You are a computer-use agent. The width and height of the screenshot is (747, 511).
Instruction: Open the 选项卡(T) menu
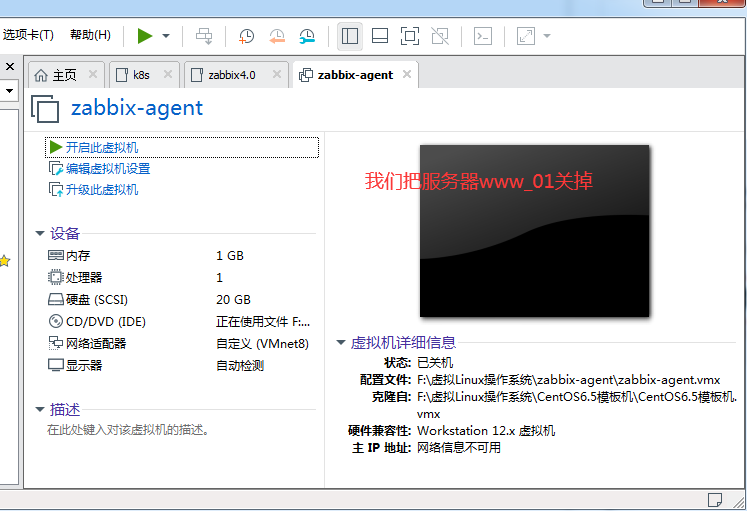point(28,35)
